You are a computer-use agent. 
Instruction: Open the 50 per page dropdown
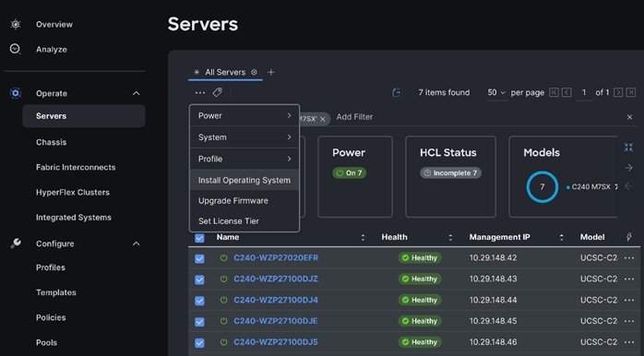pyautogui.click(x=496, y=93)
